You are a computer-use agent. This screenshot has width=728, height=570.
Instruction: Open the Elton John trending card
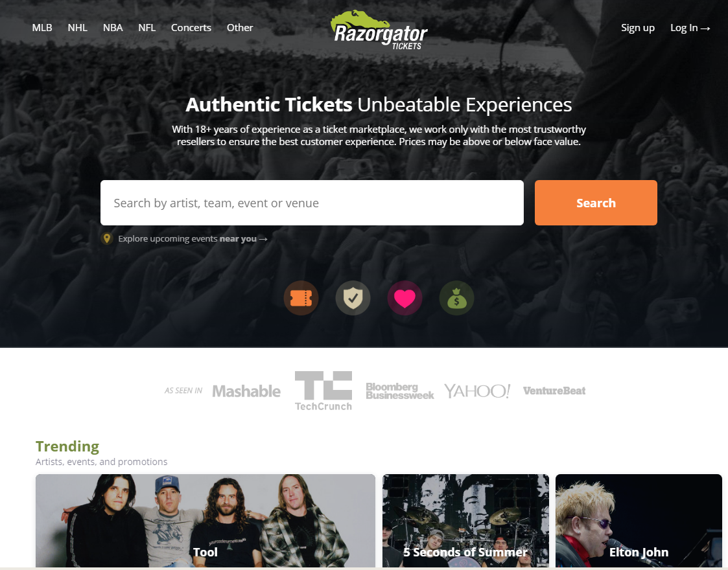click(x=639, y=520)
